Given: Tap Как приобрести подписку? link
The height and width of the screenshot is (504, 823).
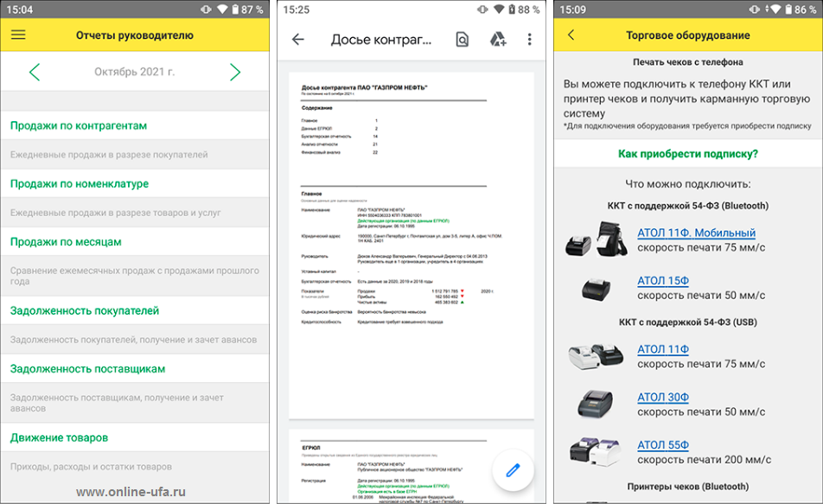Looking at the screenshot, I should tap(687, 154).
